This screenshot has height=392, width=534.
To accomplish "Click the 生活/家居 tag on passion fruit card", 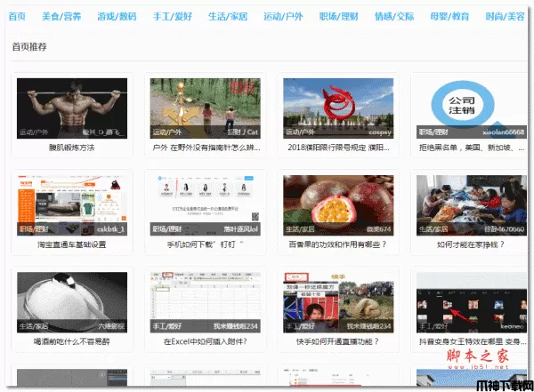I will pyautogui.click(x=300, y=229).
